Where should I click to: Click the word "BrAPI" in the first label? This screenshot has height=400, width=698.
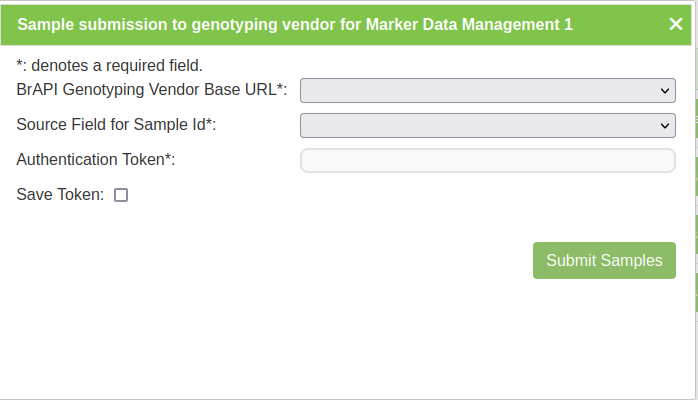pos(38,90)
